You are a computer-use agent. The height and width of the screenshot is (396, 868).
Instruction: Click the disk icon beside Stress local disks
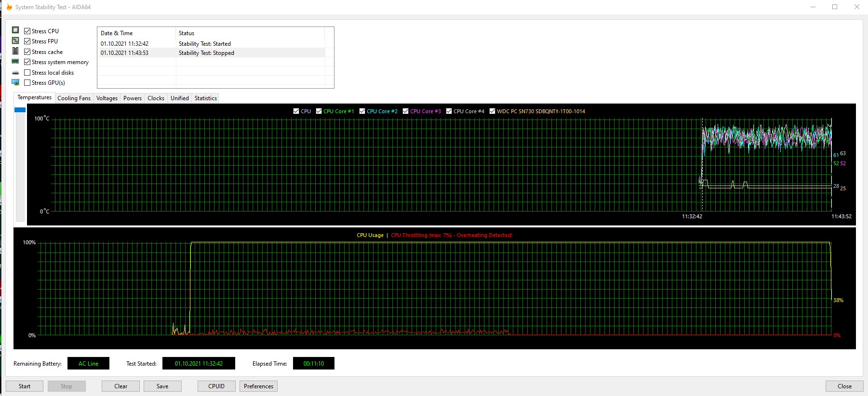[15, 73]
